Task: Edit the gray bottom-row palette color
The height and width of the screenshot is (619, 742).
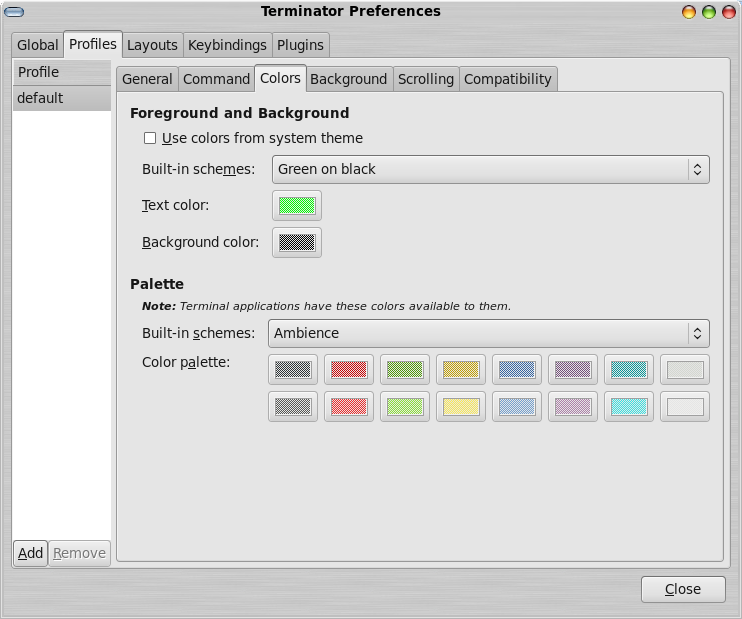Action: 293,407
